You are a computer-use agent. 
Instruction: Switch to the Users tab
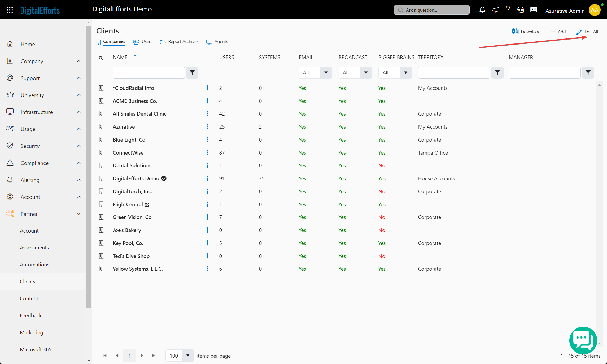tap(143, 42)
